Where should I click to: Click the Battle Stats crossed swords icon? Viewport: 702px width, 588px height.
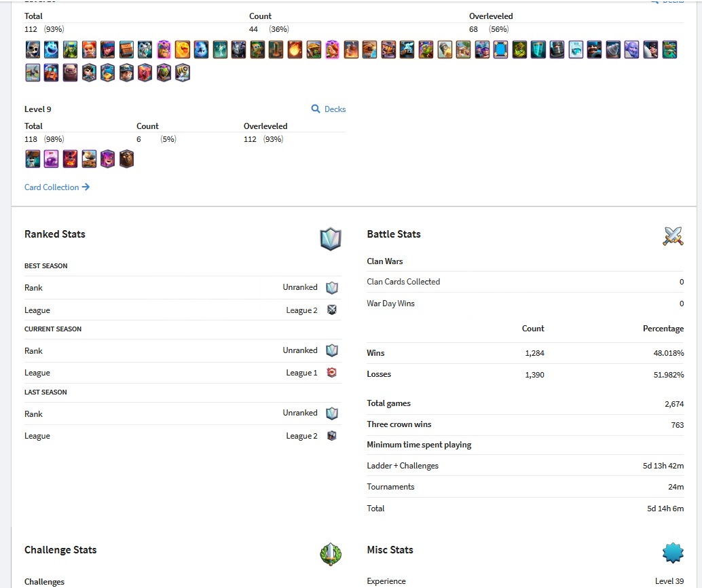click(x=673, y=236)
